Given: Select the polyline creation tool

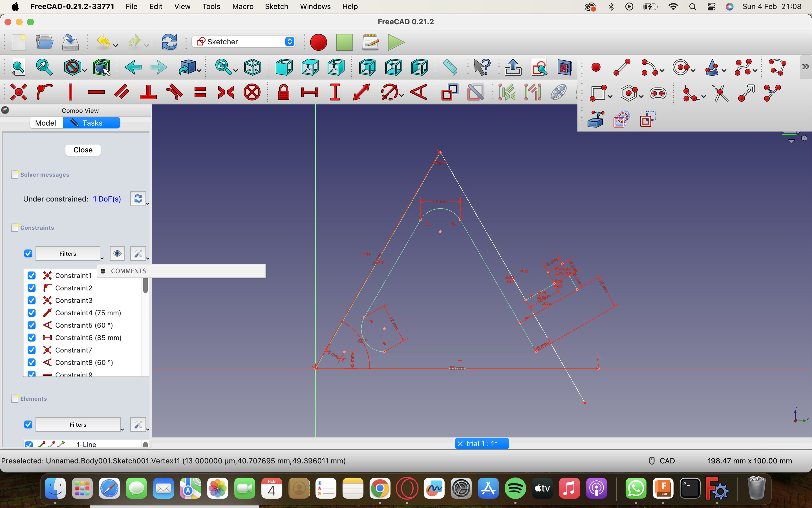Looking at the screenshot, I should [x=777, y=67].
